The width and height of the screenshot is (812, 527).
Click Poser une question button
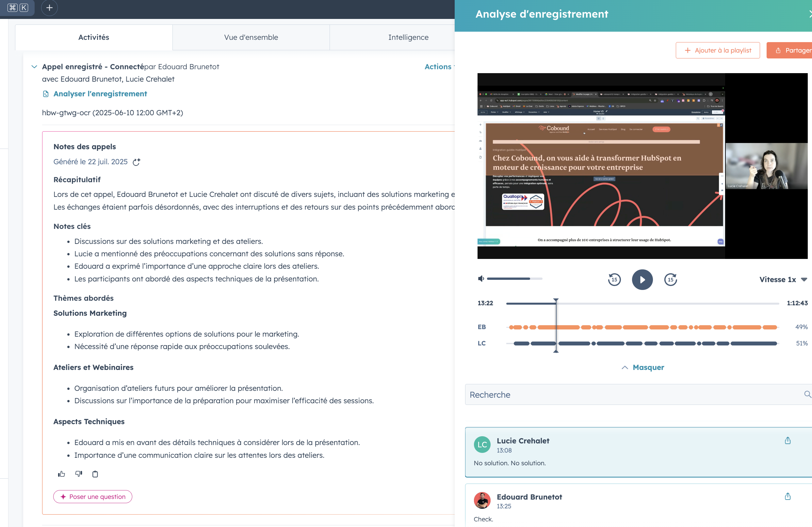coord(93,497)
